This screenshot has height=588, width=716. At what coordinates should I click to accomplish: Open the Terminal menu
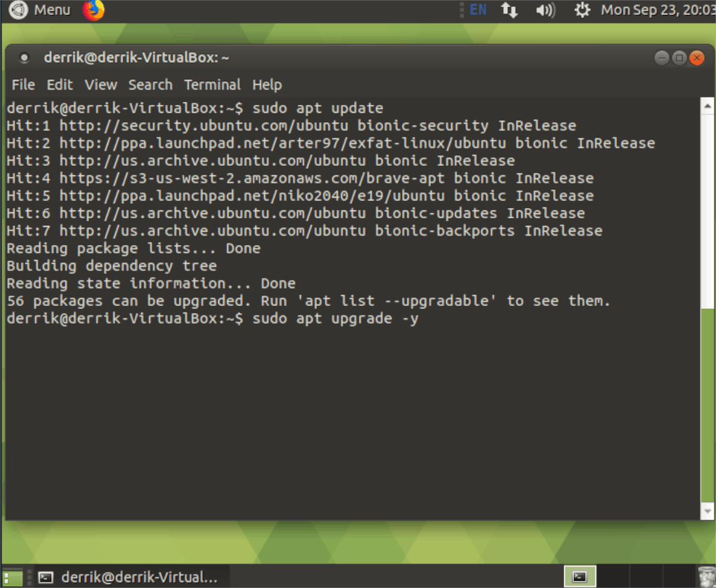tap(212, 85)
